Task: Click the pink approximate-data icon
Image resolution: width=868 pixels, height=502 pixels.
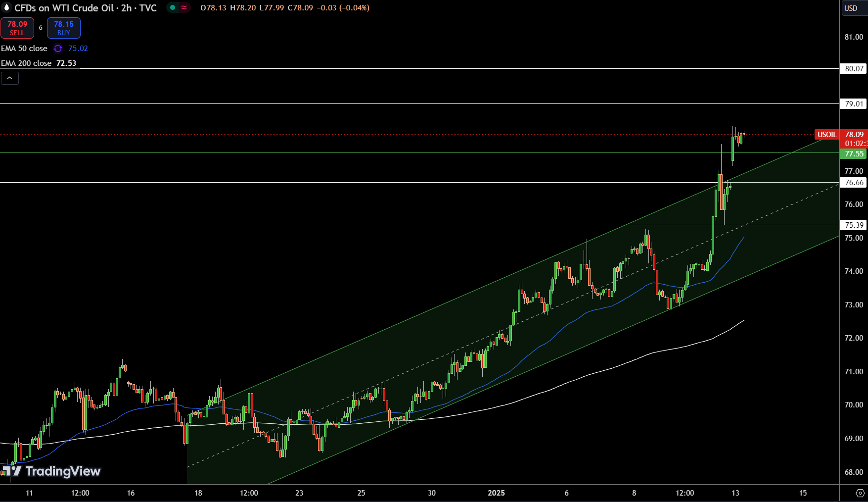Action: point(184,7)
